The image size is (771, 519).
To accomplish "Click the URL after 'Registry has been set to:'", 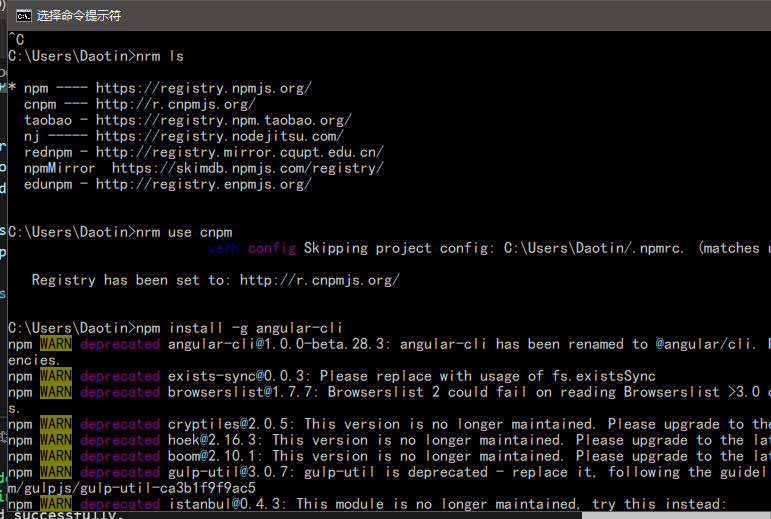I will [319, 280].
